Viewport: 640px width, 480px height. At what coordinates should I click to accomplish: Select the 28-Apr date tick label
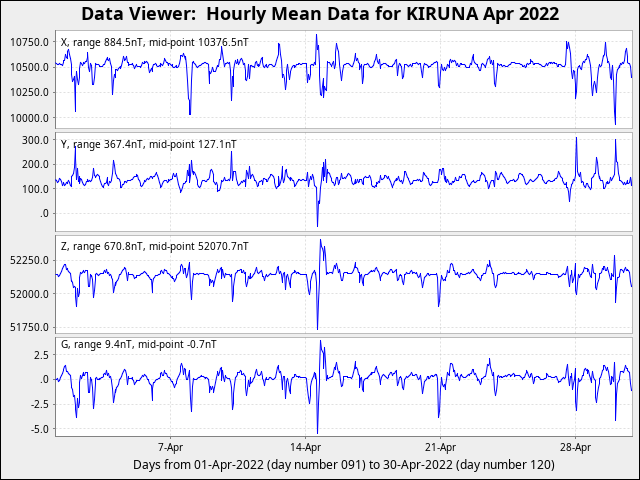[575, 447]
